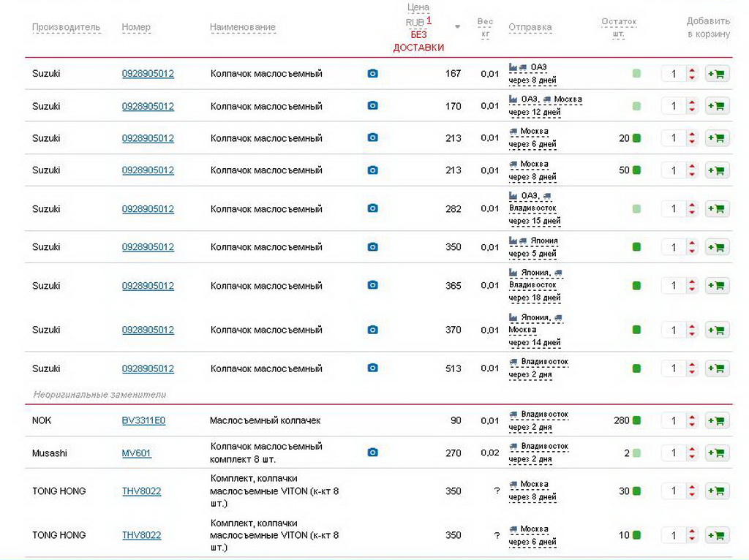
Task: Click green stock indicator beside 280 quantity
Action: pos(636,421)
